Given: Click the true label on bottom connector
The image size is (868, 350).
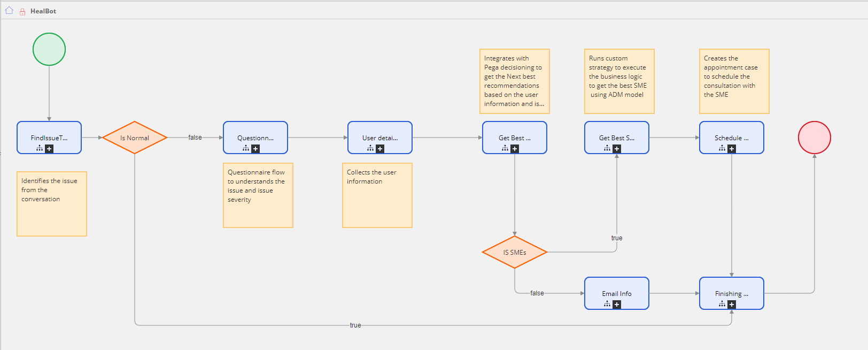Looking at the screenshot, I should point(355,325).
